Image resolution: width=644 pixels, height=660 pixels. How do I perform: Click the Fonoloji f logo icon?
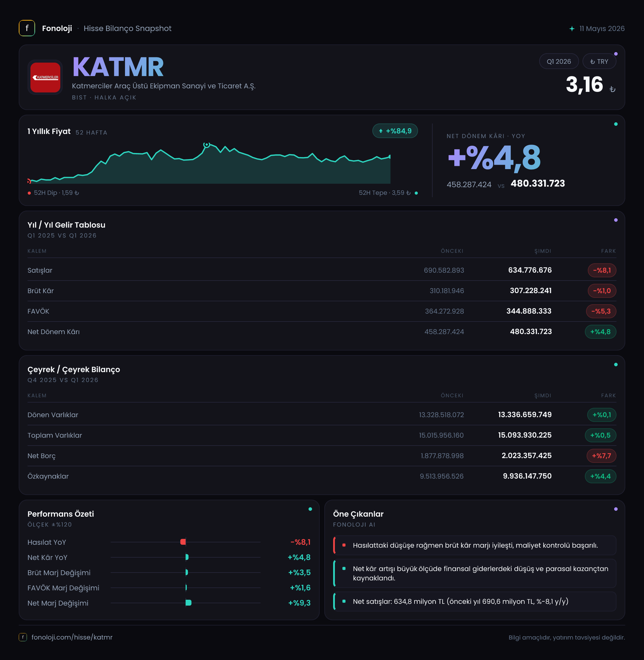pos(27,28)
